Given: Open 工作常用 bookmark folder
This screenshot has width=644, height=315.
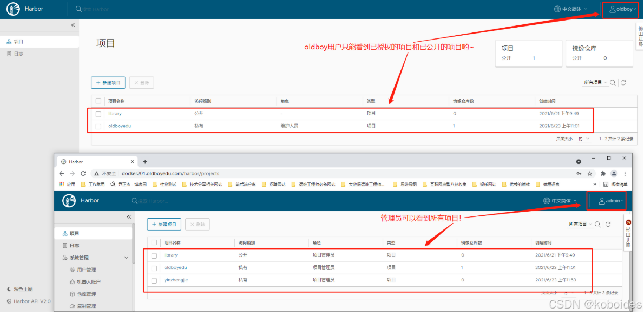Looking at the screenshot, I should 93,185.
